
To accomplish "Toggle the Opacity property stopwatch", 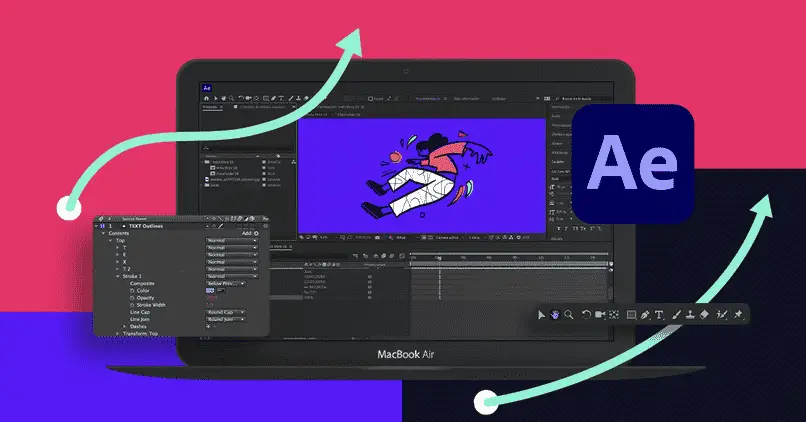I will 132,298.
